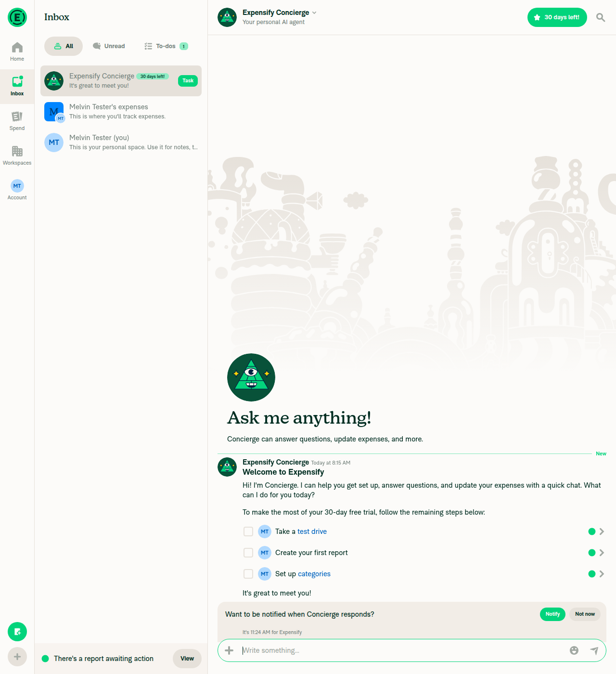Click the composer plus attachment icon
This screenshot has height=674, width=616.
[229, 650]
